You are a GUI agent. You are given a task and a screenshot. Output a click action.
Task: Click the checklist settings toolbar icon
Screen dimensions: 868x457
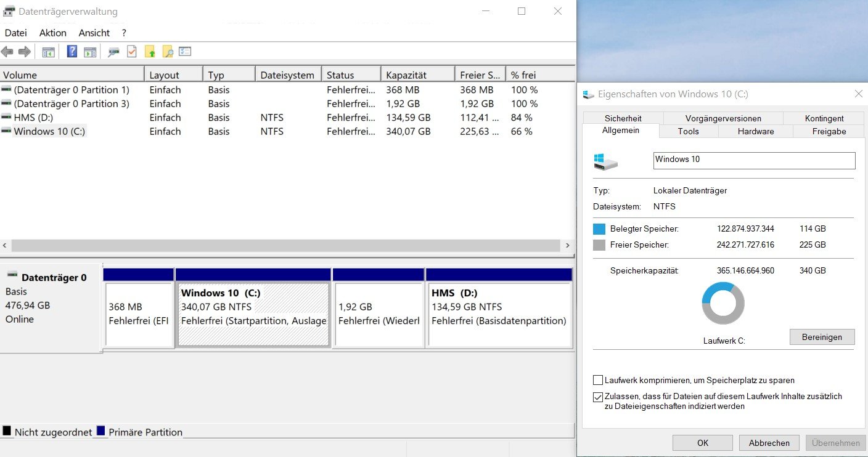185,52
